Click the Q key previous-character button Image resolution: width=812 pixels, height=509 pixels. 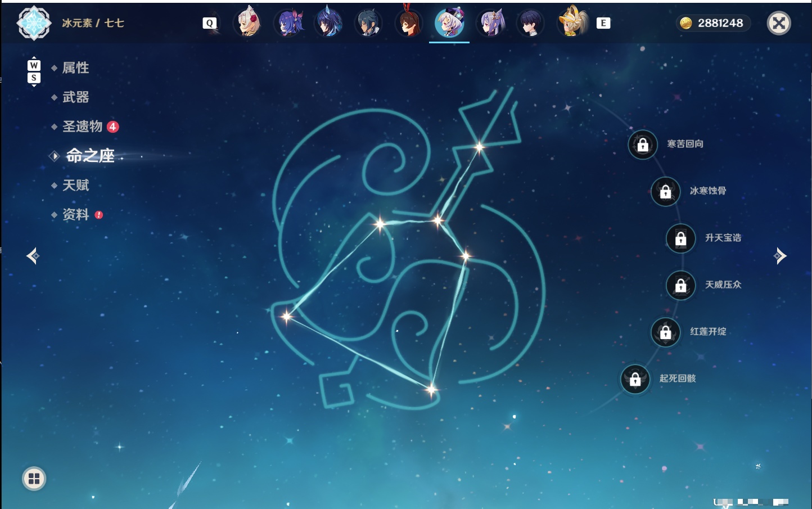coord(209,23)
